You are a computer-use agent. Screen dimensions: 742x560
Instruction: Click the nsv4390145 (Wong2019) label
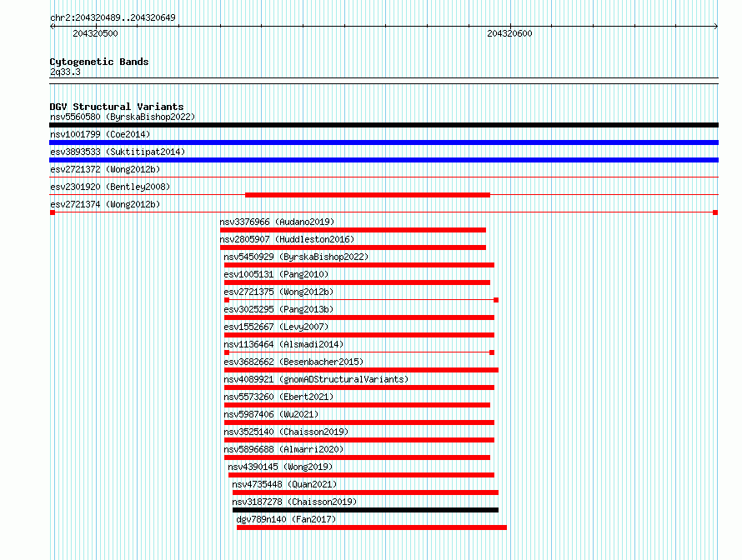pos(281,467)
